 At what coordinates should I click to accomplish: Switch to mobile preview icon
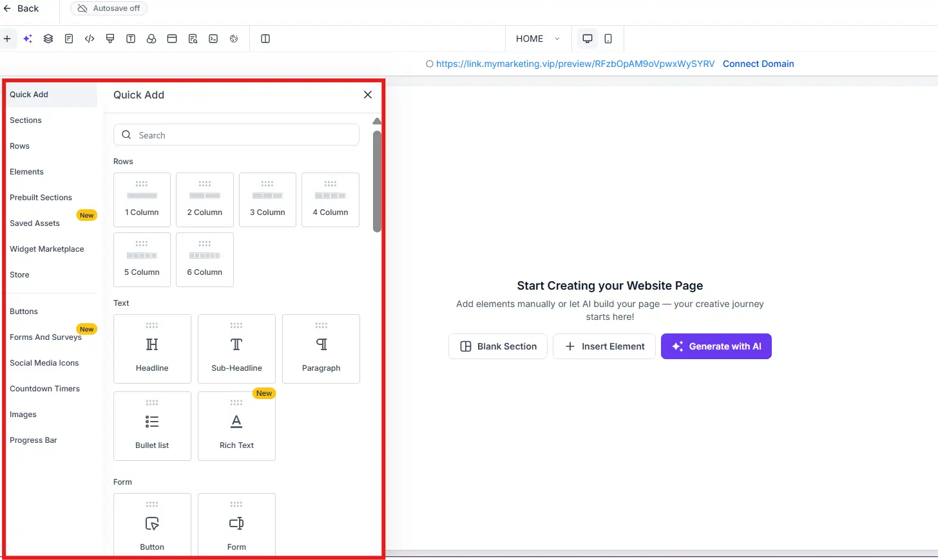point(608,39)
